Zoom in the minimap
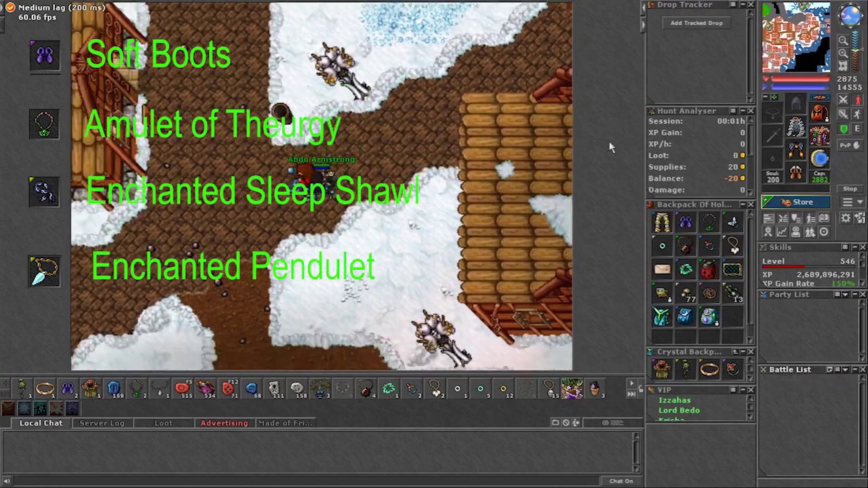This screenshot has height=488, width=868. (842, 53)
